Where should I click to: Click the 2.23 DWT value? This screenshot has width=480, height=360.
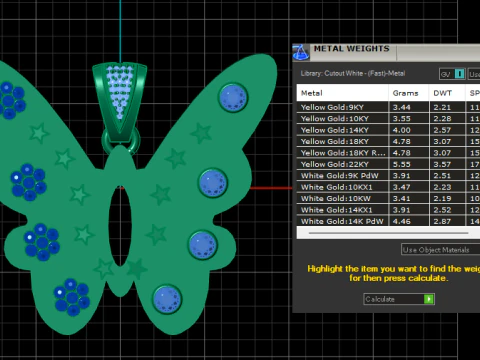442,187
